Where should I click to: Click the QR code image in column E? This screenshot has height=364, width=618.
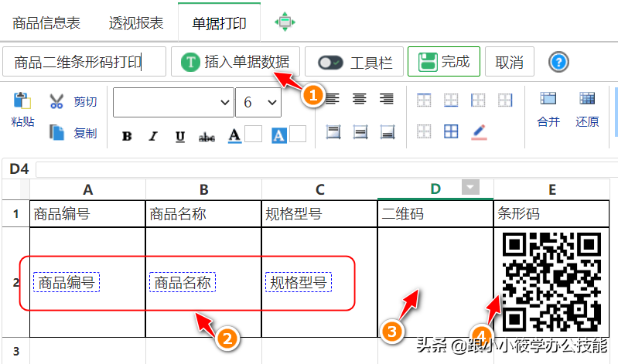tap(551, 282)
